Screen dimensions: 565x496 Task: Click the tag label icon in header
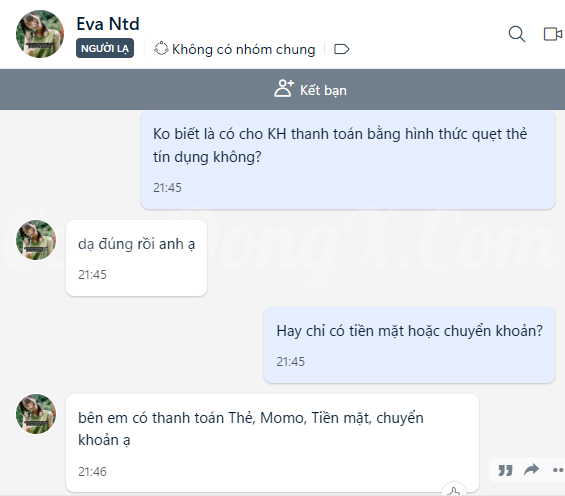click(x=341, y=49)
